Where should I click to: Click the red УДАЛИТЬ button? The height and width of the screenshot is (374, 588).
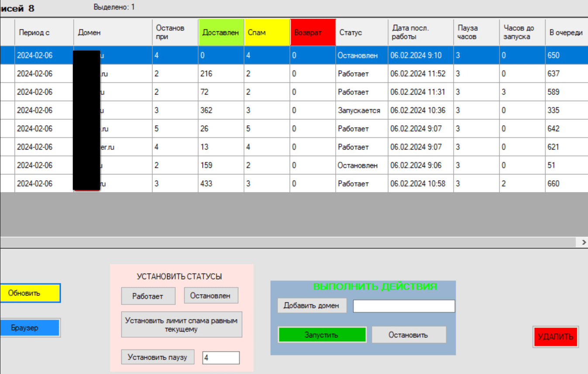(x=556, y=336)
